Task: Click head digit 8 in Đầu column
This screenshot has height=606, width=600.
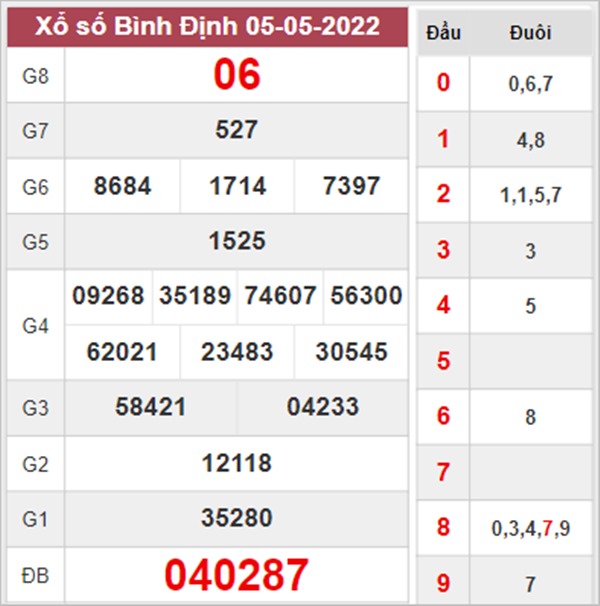Action: pyautogui.click(x=443, y=527)
